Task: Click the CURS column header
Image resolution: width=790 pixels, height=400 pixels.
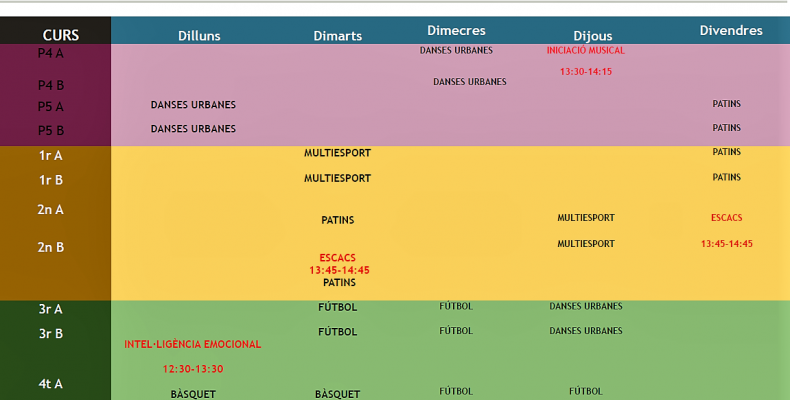Action: coord(60,35)
